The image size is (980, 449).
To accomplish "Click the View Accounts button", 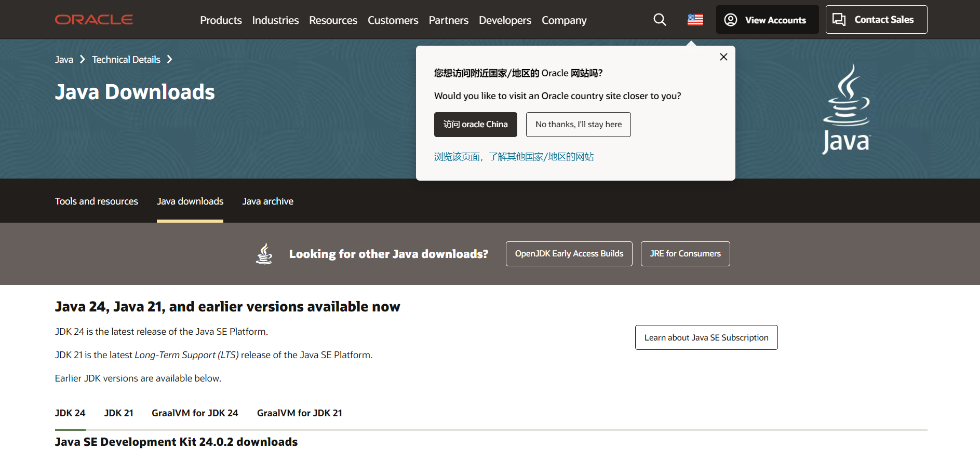I will (x=767, y=20).
